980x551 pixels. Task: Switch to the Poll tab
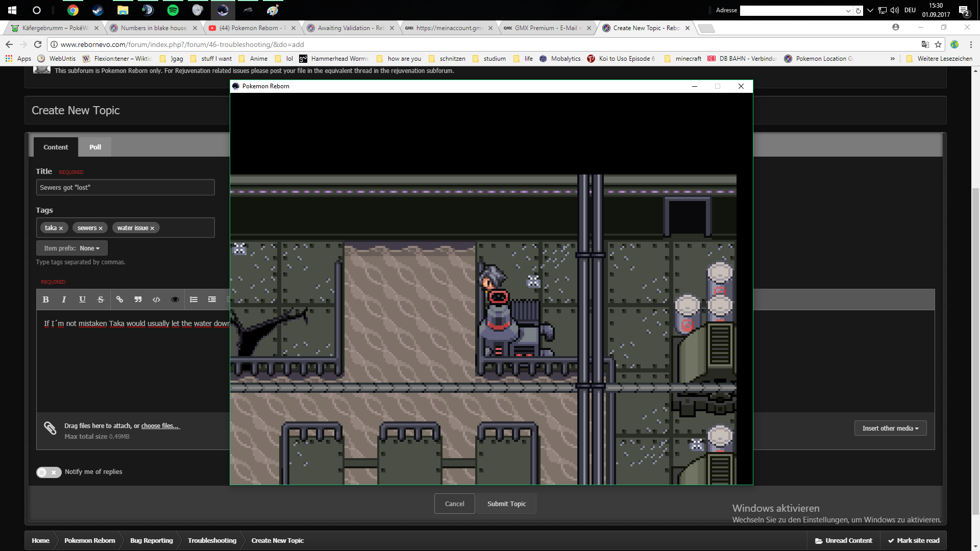tap(95, 147)
